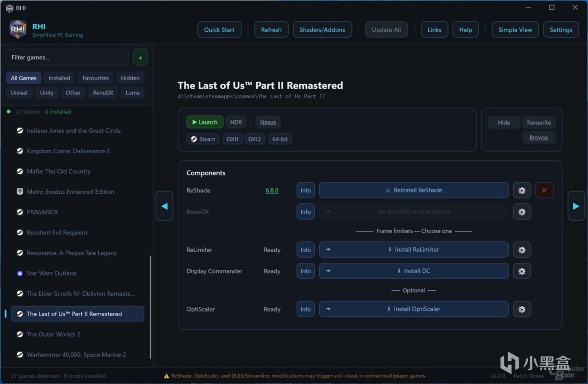Select the 64-bit badge

[280, 139]
